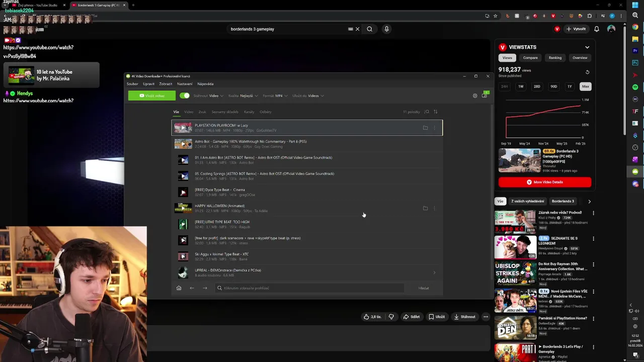The width and height of the screenshot is (644, 362).
Task: Open YouTube account avatar menu
Action: coord(611,29)
